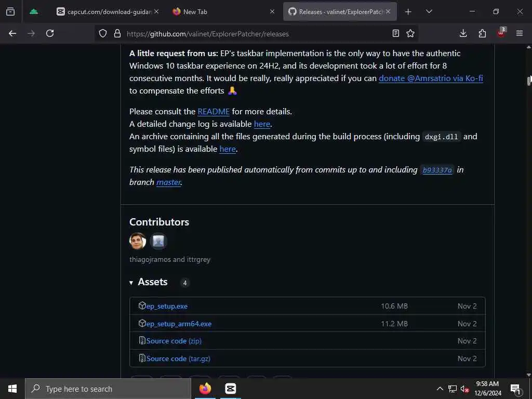This screenshot has height=399, width=532.
Task: Download Source code (tar.gz)
Action: (178, 358)
